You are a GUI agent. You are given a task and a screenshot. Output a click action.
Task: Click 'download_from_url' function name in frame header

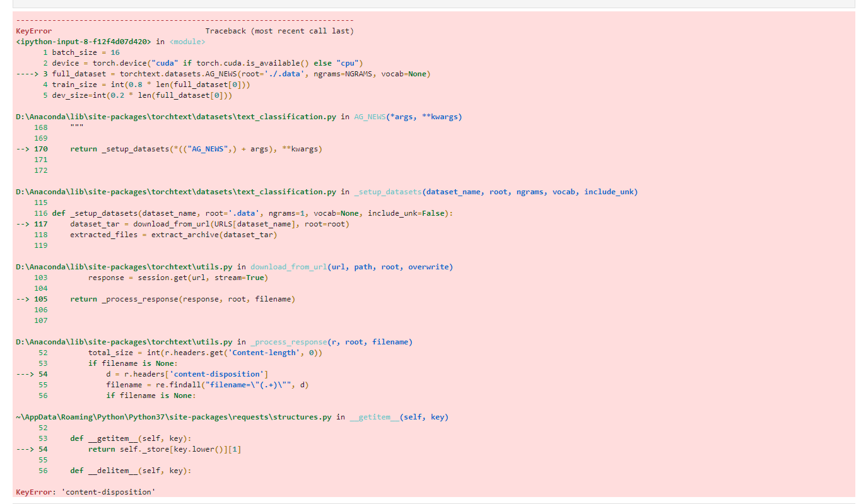click(x=288, y=267)
